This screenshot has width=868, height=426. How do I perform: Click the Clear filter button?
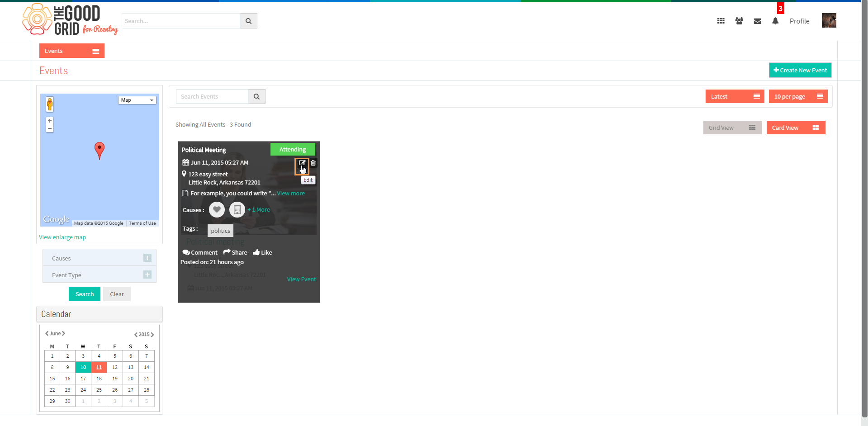(117, 294)
